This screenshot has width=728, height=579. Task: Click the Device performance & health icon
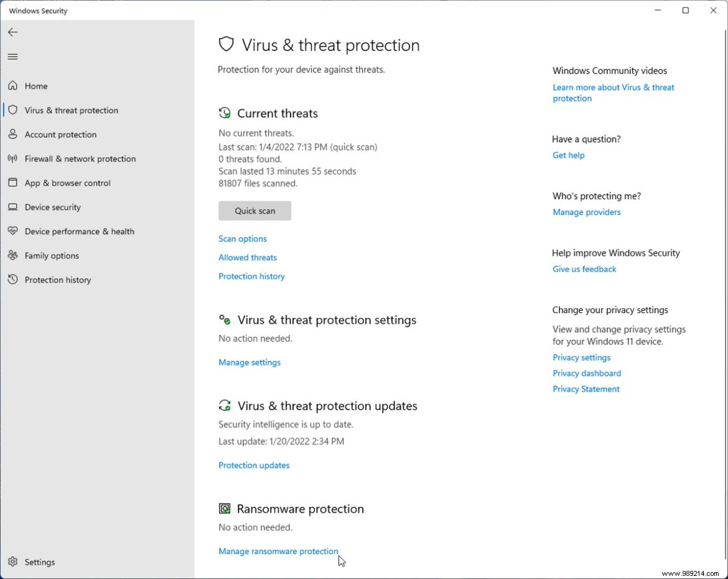tap(13, 231)
